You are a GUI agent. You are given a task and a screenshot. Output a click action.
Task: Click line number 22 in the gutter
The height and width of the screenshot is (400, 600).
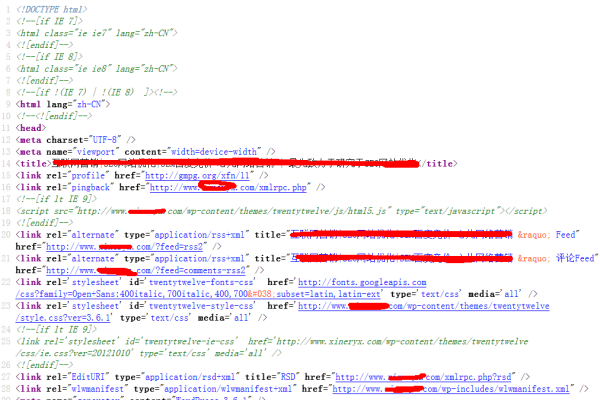7,282
